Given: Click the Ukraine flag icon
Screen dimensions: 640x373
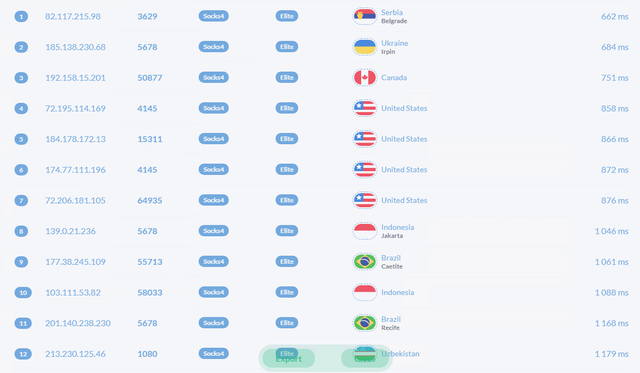Looking at the screenshot, I should (364, 47).
